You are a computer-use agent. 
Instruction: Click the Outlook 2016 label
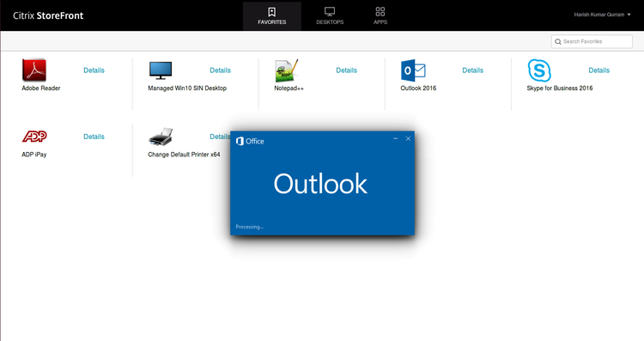click(418, 88)
